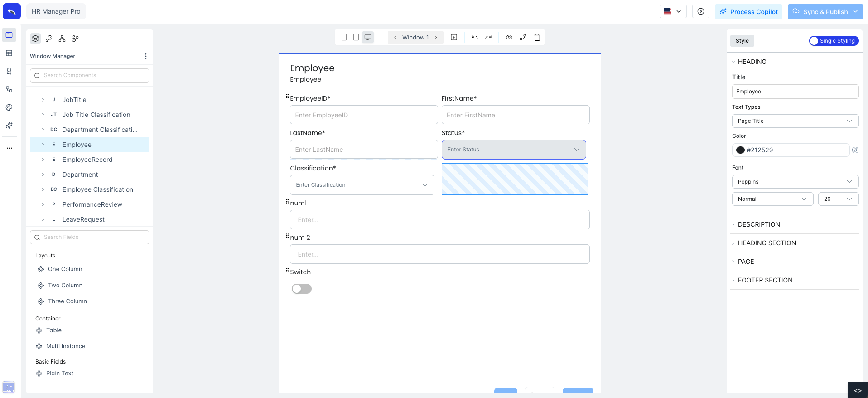Viewport: 868px width, 398px height.
Task: Open the three-dot more sidebar menu
Action: (x=9, y=148)
